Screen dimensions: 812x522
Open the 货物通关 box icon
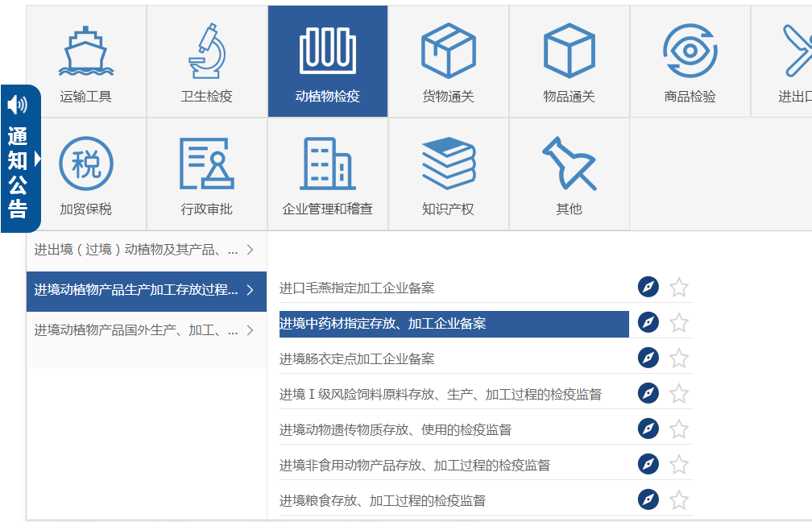tap(448, 51)
